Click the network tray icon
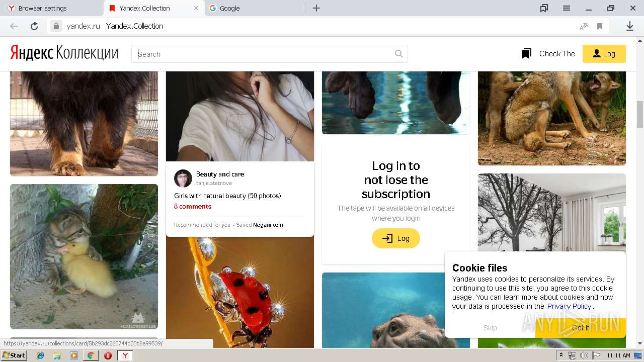 572,355
